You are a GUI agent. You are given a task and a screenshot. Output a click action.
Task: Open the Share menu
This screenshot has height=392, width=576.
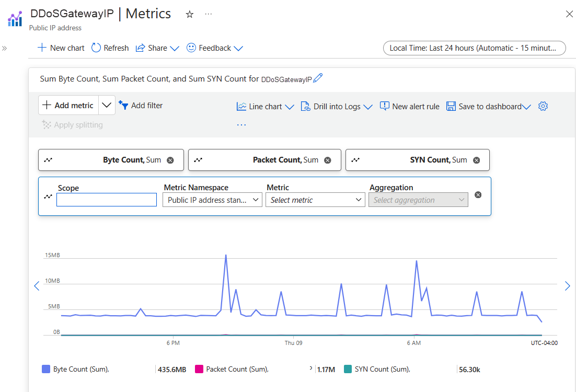(157, 48)
